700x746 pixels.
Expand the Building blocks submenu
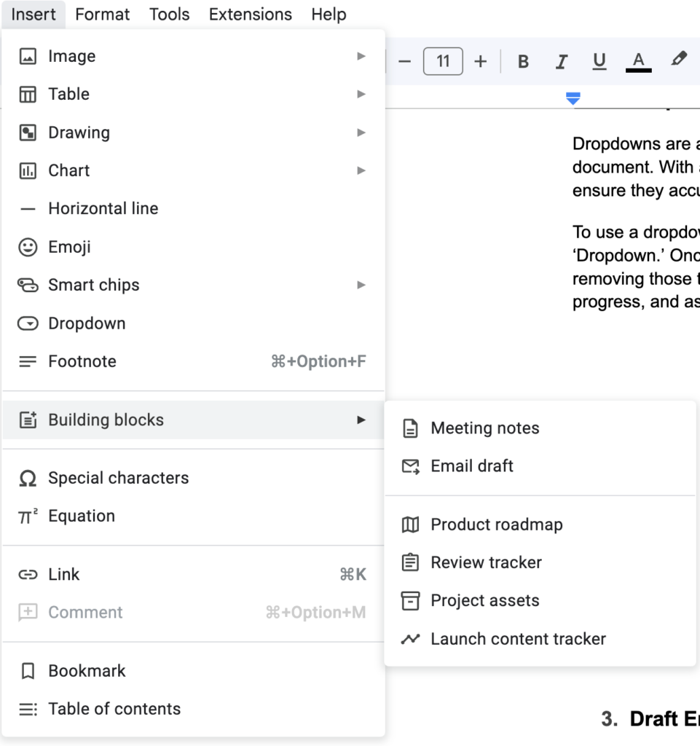click(x=361, y=420)
